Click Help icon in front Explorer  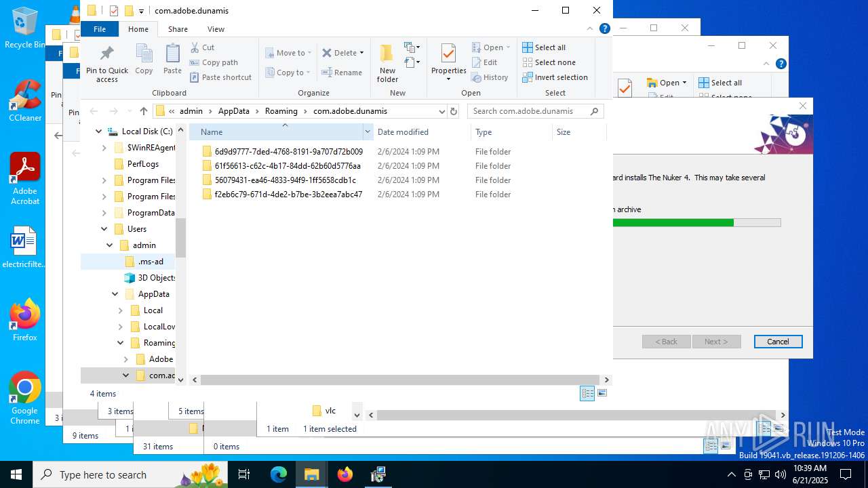[605, 29]
